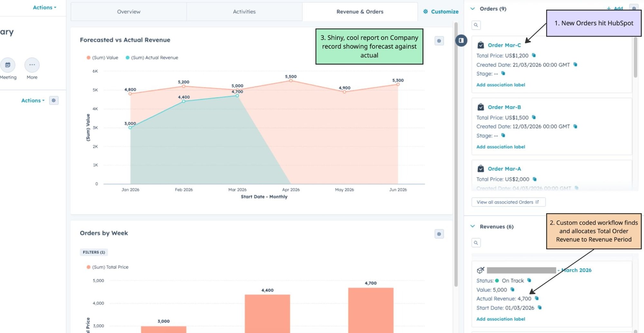Copy the Created Date of Order Mar-C
Viewport: 644px width, 333px height.
[x=575, y=65]
